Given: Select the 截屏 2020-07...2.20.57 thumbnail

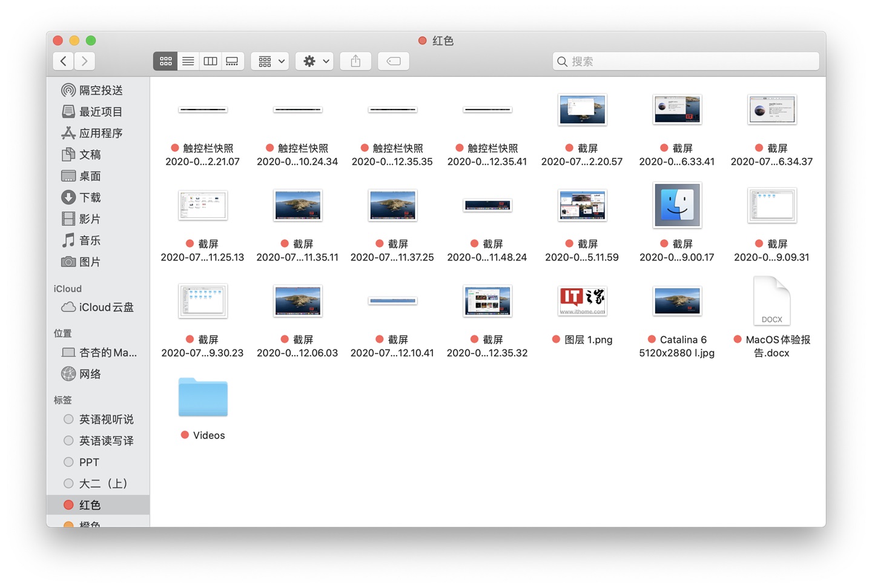Looking at the screenshot, I should 582,110.
